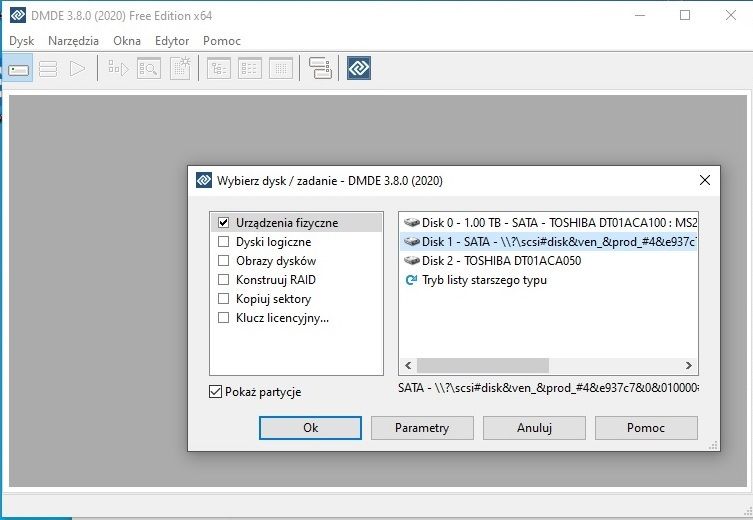
Task: Click the list view toolbar icon
Action: click(x=250, y=69)
